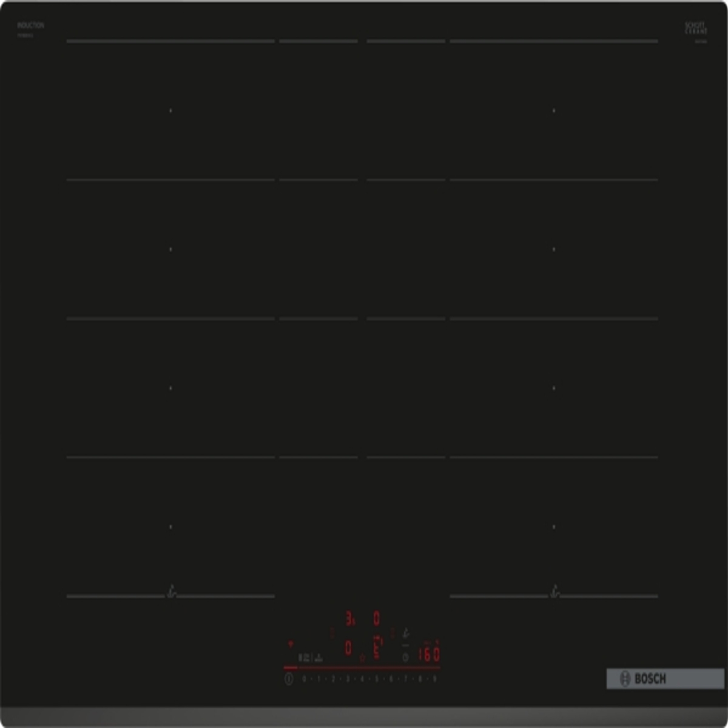Click the Schott Ceran logo
The height and width of the screenshot is (728, 728).
pyautogui.click(x=696, y=29)
